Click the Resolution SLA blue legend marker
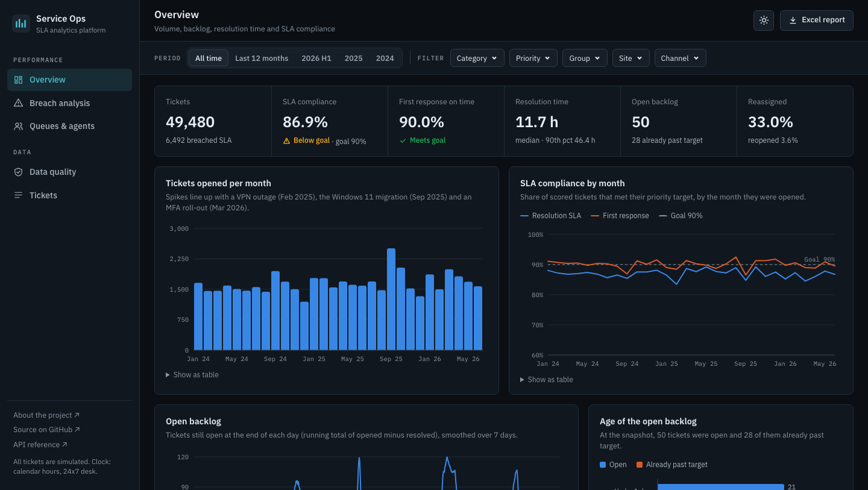Image resolution: width=868 pixels, height=490 pixels. pos(524,216)
